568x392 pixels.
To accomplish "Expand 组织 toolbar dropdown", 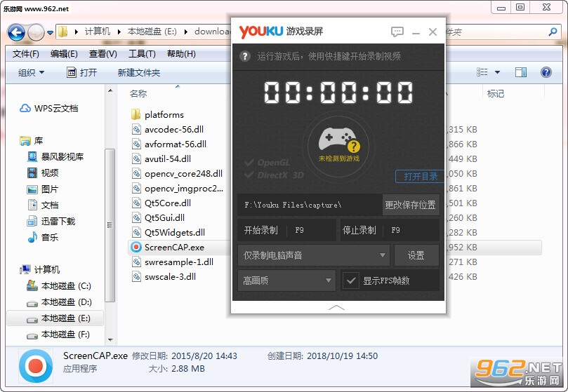I will [x=31, y=72].
